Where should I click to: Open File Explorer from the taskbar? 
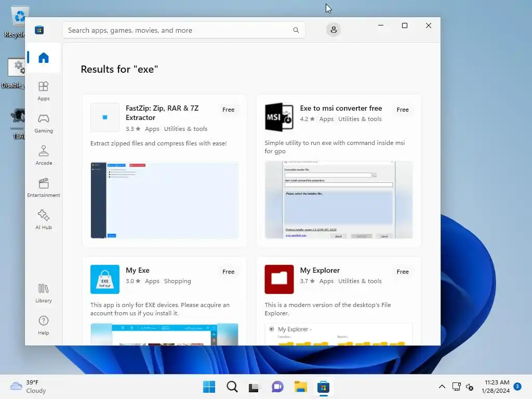(x=301, y=387)
